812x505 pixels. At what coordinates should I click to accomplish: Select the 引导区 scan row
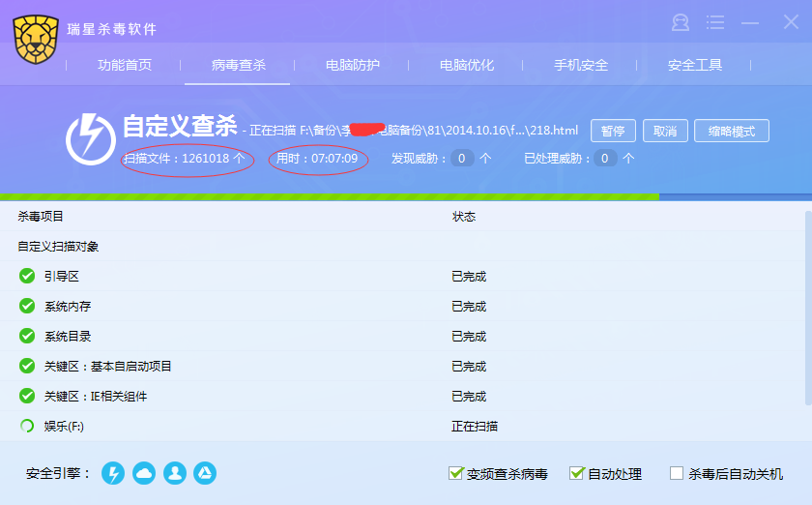402,276
